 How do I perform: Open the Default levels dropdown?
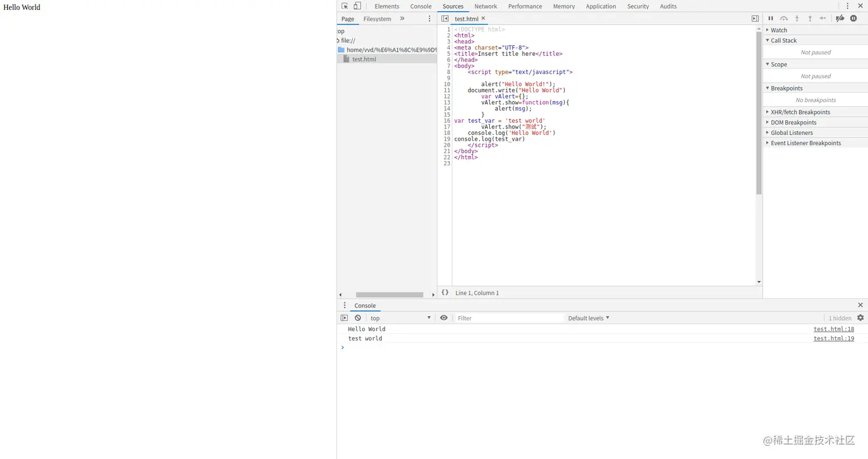pyautogui.click(x=589, y=318)
